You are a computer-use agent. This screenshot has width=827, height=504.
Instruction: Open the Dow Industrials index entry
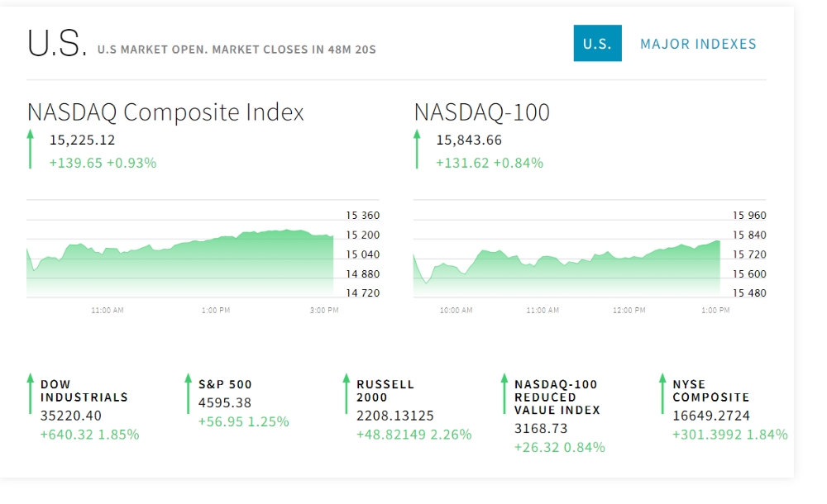(x=84, y=391)
